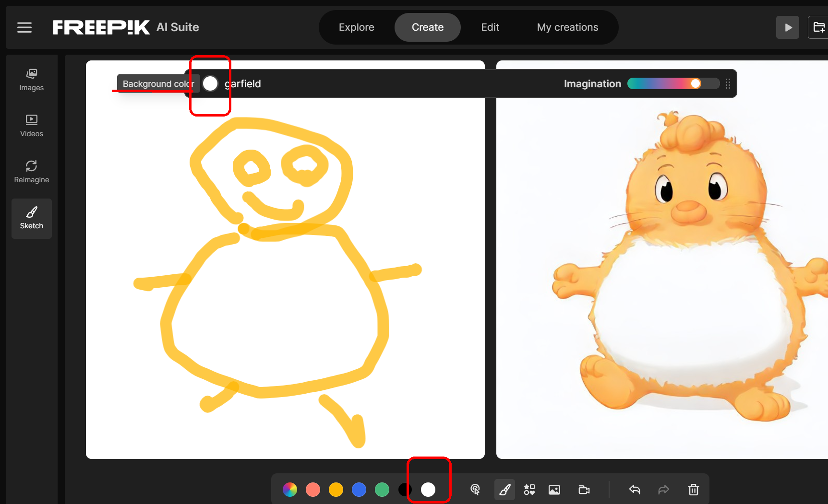Screen dimensions: 828x504
Task: Click the play video button in the top right
Action: pyautogui.click(x=788, y=27)
